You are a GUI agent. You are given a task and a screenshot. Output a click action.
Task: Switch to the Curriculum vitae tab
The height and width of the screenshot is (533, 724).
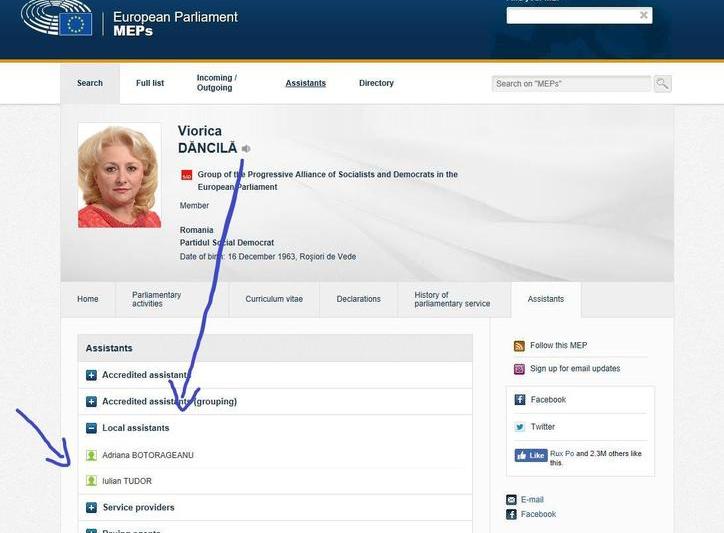(x=274, y=299)
